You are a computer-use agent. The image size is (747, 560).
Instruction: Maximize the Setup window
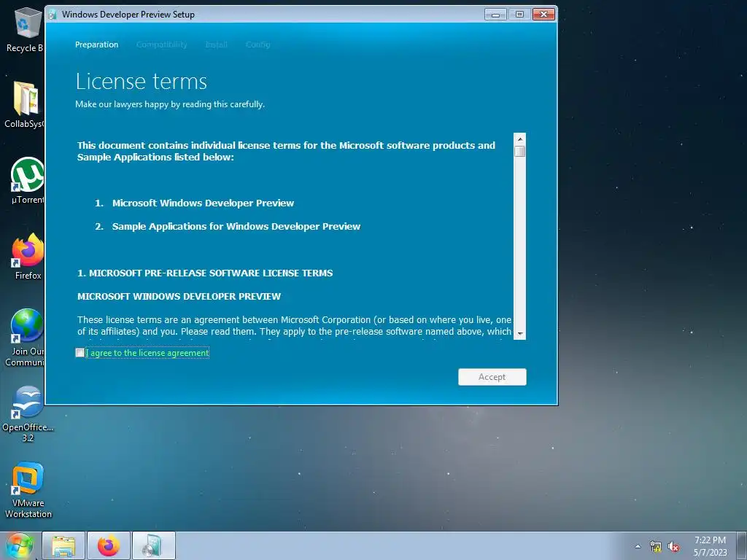point(519,15)
